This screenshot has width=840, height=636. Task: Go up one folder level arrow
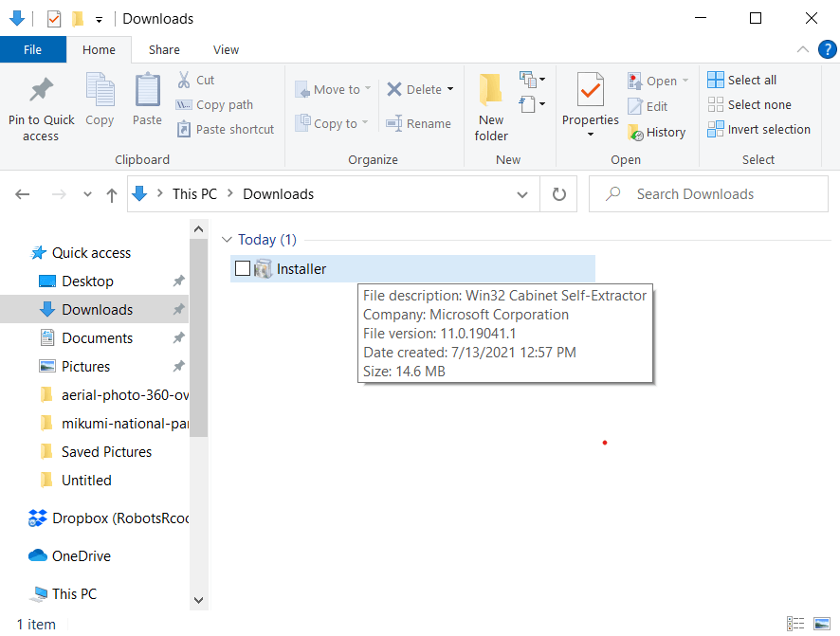tap(112, 194)
